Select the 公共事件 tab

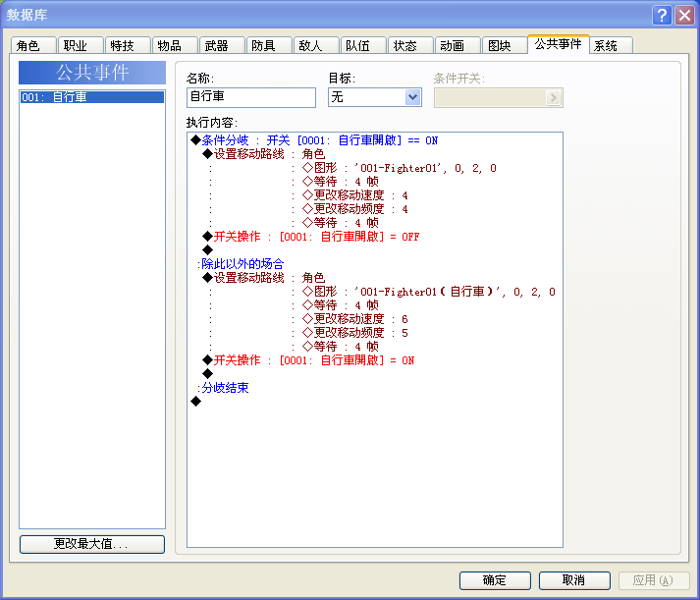[558, 44]
